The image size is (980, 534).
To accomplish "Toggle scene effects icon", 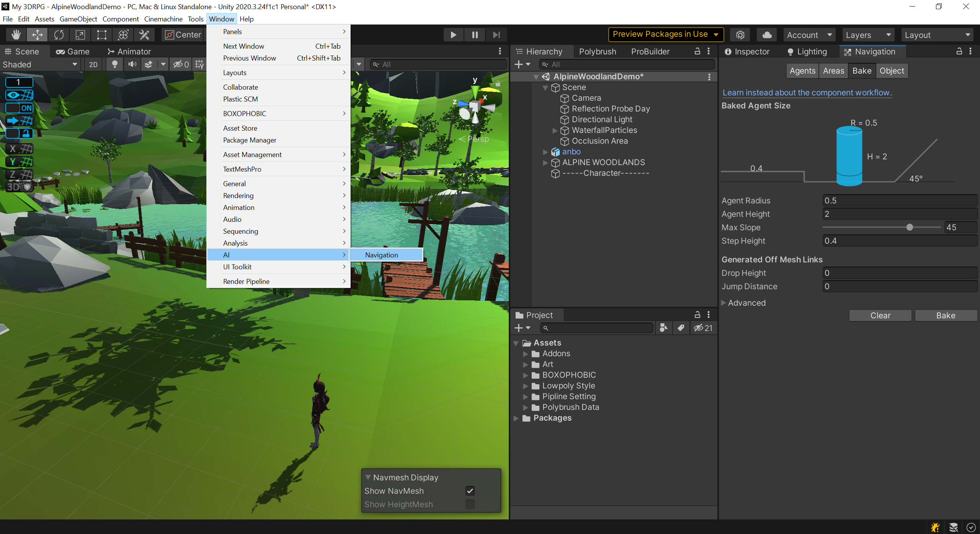I will [x=149, y=64].
